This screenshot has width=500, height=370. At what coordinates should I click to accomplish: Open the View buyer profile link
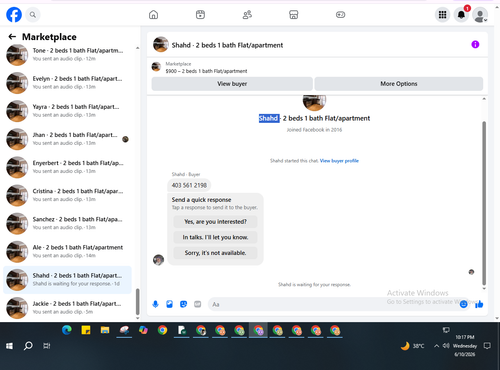coord(339,161)
